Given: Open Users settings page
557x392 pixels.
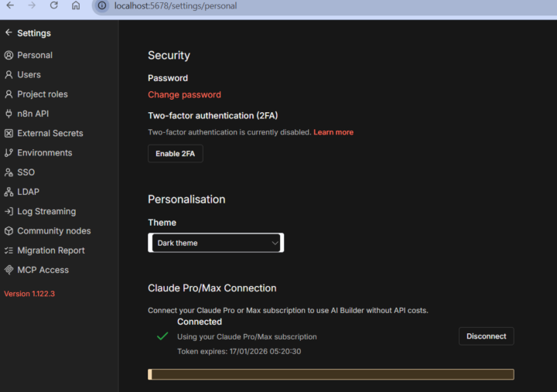Looking at the screenshot, I should click(x=29, y=74).
